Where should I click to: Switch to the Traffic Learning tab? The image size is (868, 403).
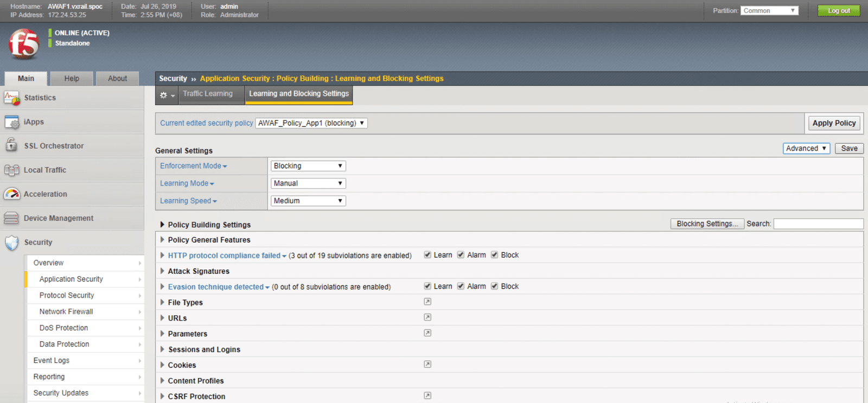point(208,94)
